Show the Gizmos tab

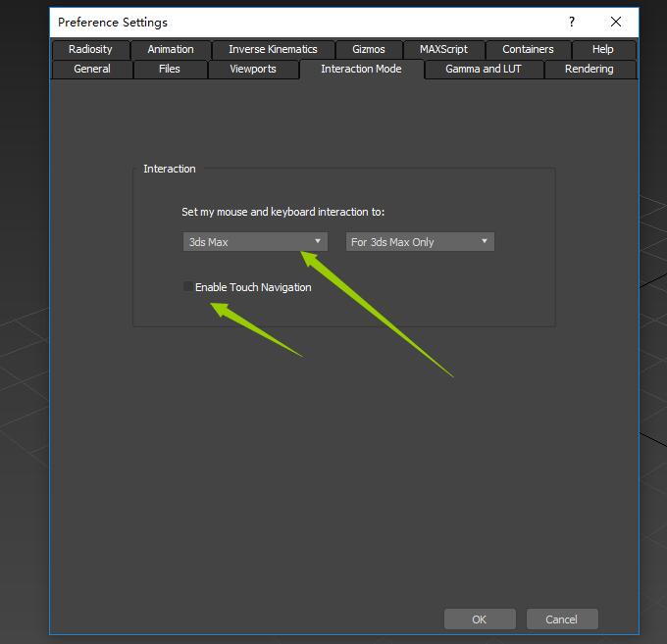coord(369,49)
